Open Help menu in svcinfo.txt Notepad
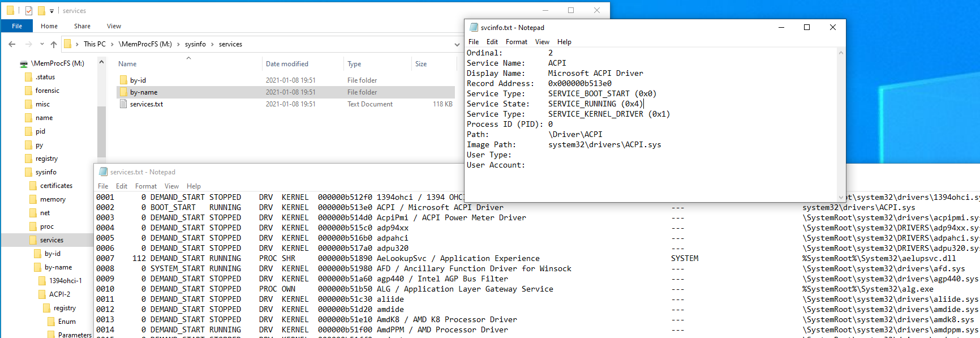 coord(564,42)
